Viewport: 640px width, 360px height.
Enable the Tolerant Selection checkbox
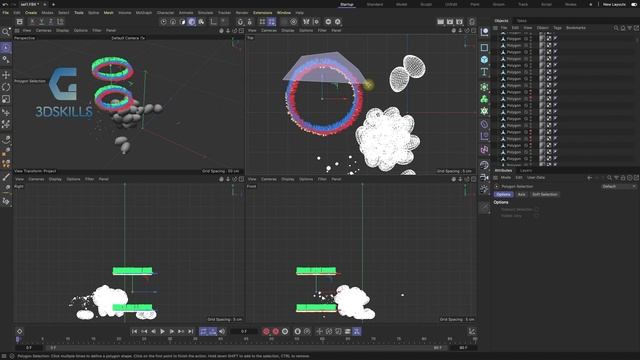pyautogui.click(x=536, y=209)
